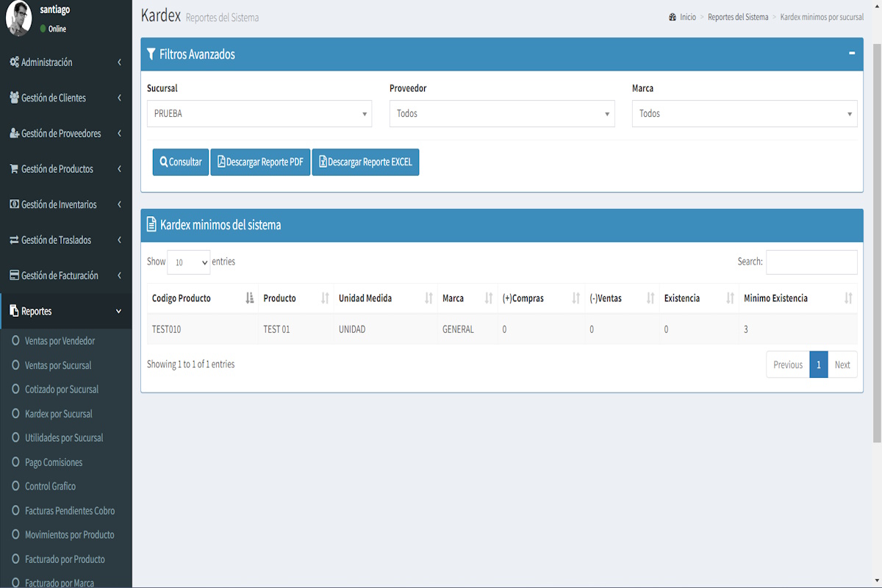Click the Gestión de Clientes users icon
This screenshot has height=588, width=882.
[x=14, y=98]
